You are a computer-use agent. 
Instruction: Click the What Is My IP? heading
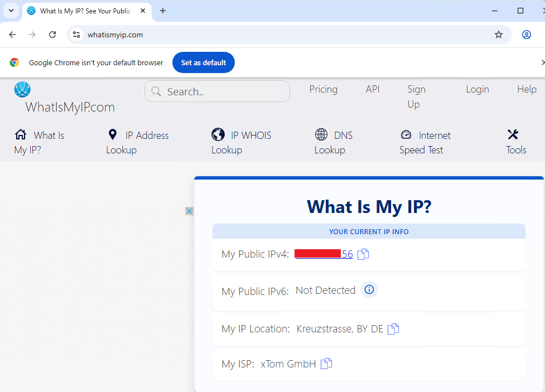coord(369,207)
